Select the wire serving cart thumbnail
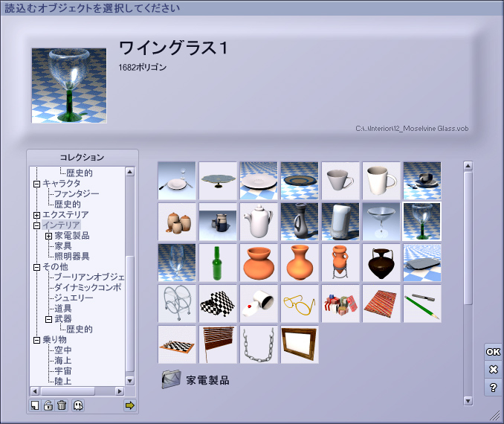504x424 pixels. coord(177,303)
